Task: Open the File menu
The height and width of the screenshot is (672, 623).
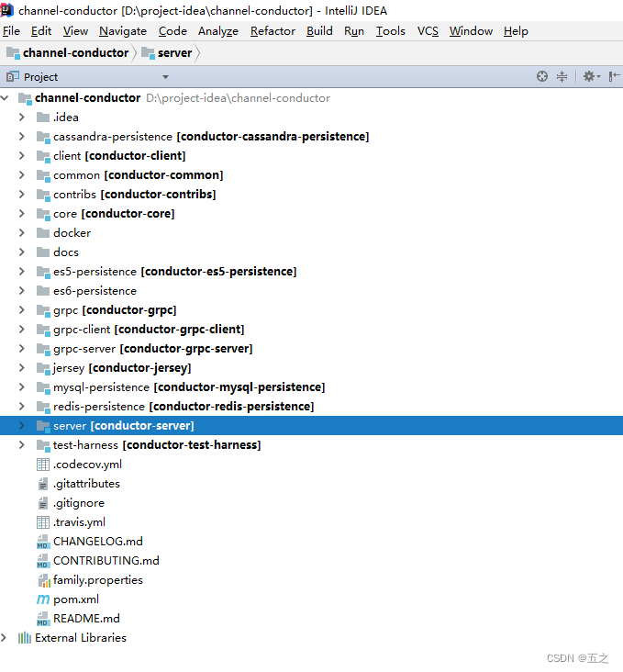Action: (11, 31)
